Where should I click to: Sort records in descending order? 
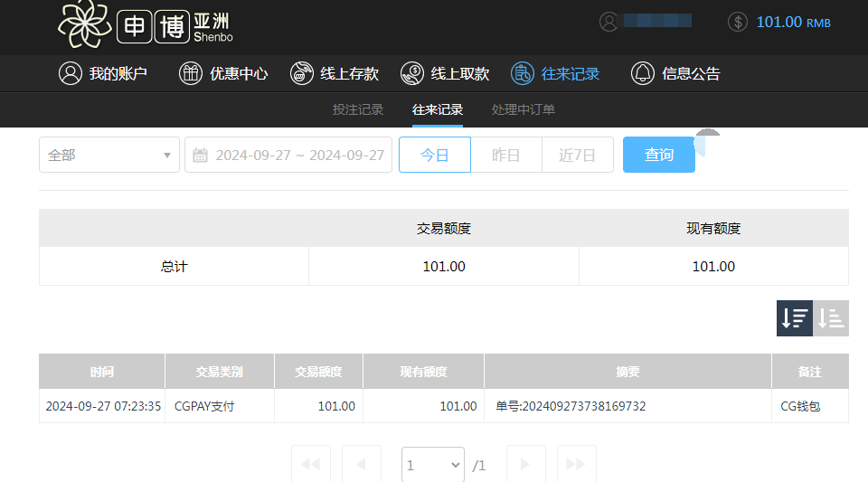pos(795,318)
